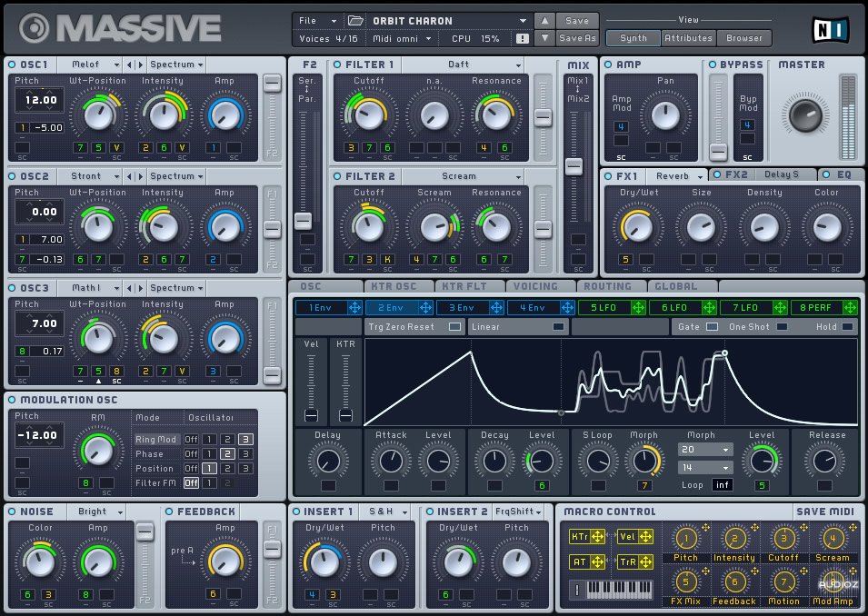
Task: Open the Noise Bright type dropdown
Action: [96, 512]
